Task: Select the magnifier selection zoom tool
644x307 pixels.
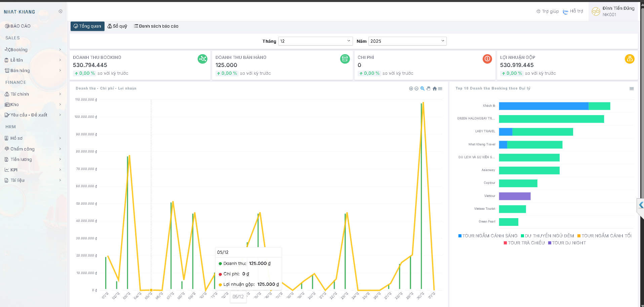Action: (x=422, y=89)
